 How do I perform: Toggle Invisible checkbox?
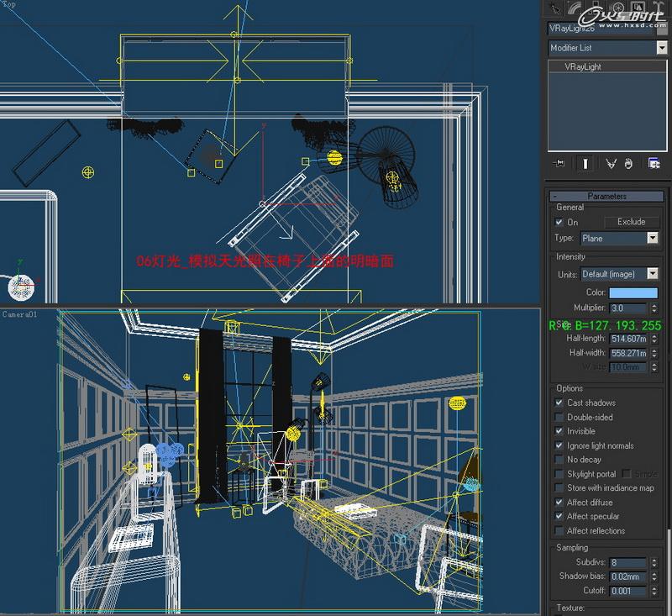(559, 431)
